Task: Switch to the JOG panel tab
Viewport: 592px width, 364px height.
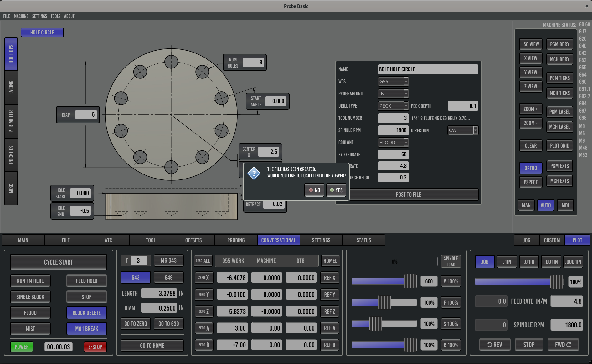Action: pyautogui.click(x=527, y=240)
